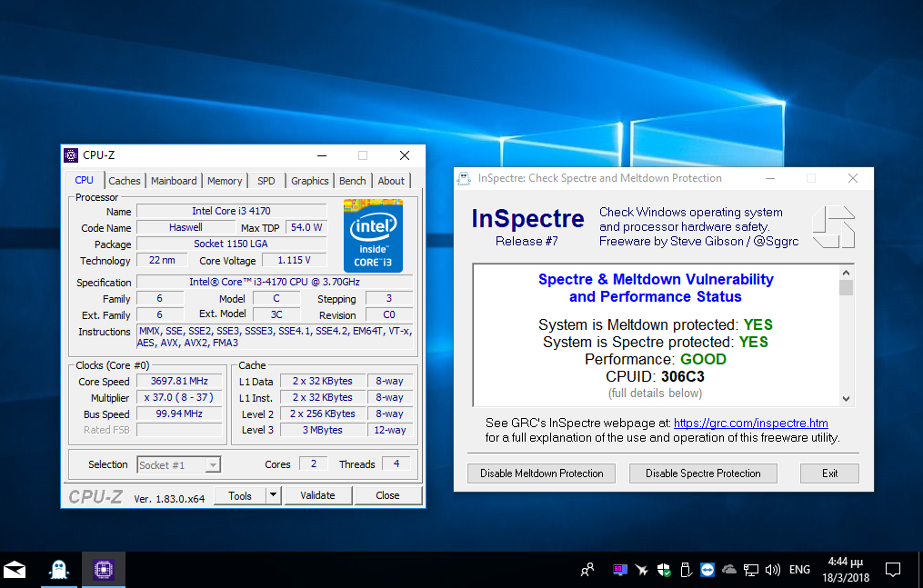Image resolution: width=923 pixels, height=588 pixels.
Task: Select the CPU-Z chip icon in the taskbar
Action: tap(103, 569)
